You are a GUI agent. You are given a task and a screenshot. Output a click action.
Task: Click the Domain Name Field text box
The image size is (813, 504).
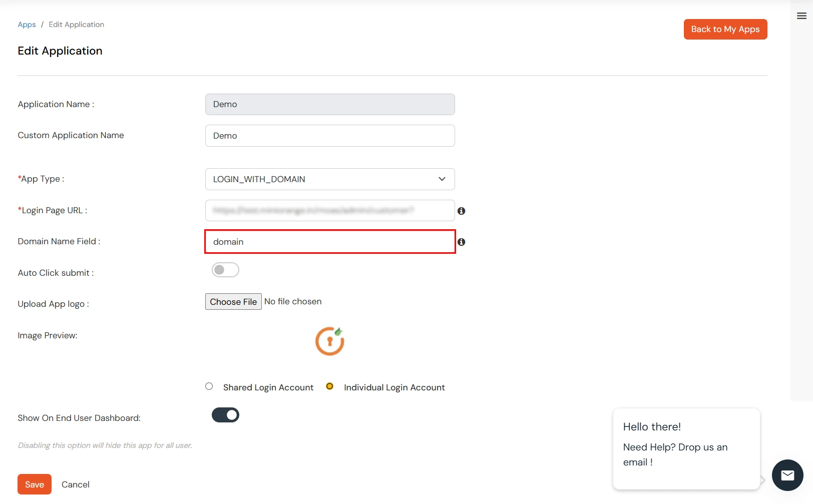click(329, 242)
